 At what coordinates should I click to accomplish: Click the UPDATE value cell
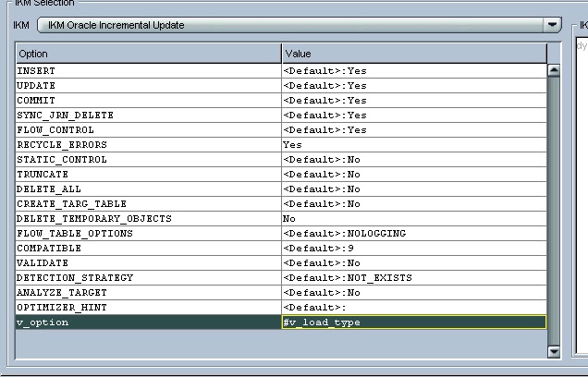pyautogui.click(x=414, y=86)
